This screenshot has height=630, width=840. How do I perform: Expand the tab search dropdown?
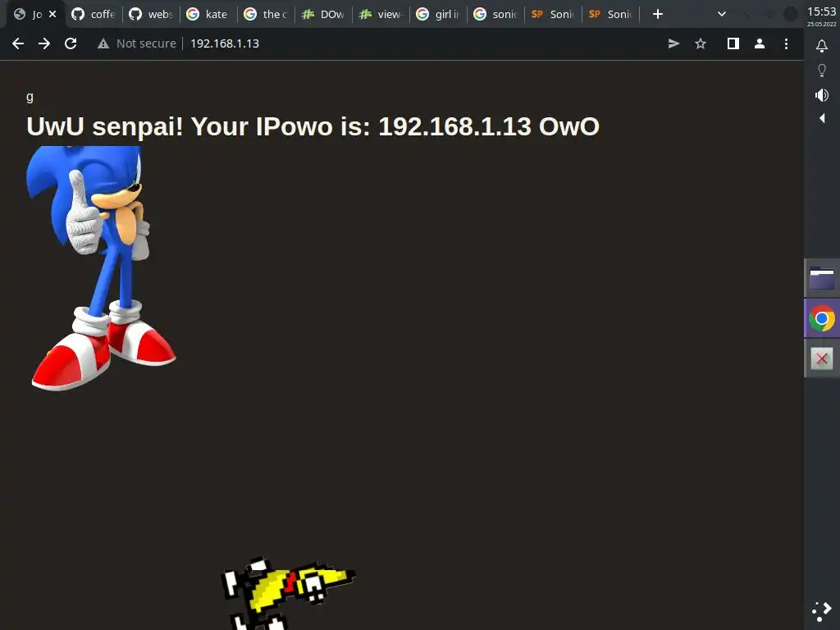(722, 14)
